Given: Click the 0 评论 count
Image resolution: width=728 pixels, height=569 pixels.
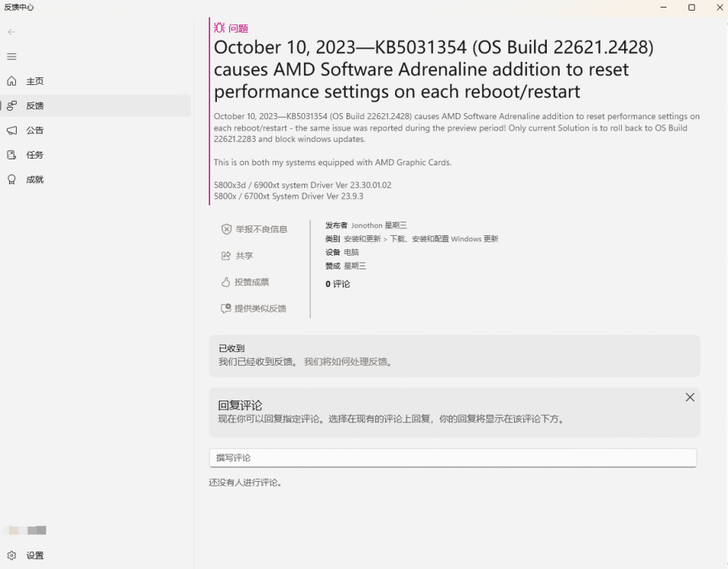Looking at the screenshot, I should pyautogui.click(x=337, y=284).
